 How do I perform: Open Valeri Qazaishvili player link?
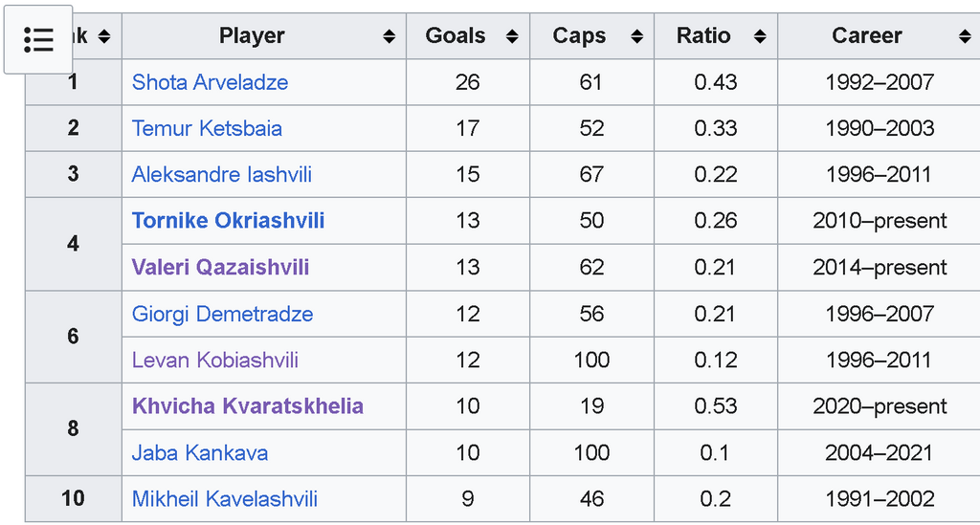pyautogui.click(x=220, y=267)
